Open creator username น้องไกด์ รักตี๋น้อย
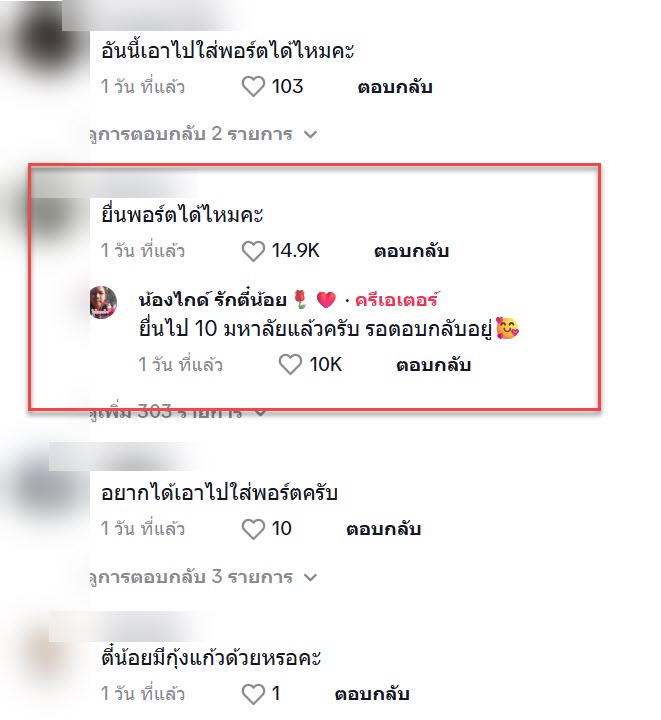 pos(212,299)
